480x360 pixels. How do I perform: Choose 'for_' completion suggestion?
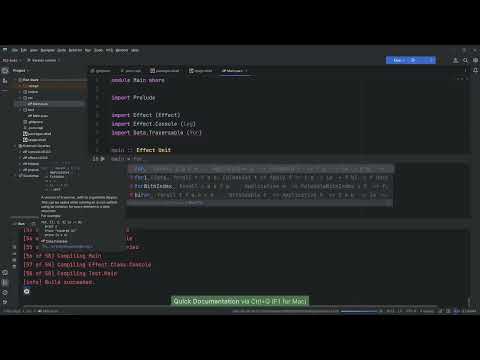coord(260,178)
